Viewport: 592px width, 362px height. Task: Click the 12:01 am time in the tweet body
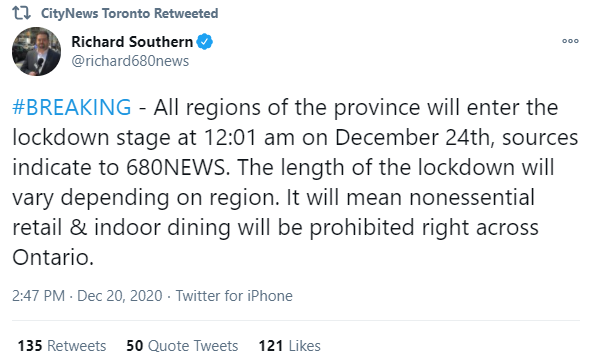[x=250, y=137]
